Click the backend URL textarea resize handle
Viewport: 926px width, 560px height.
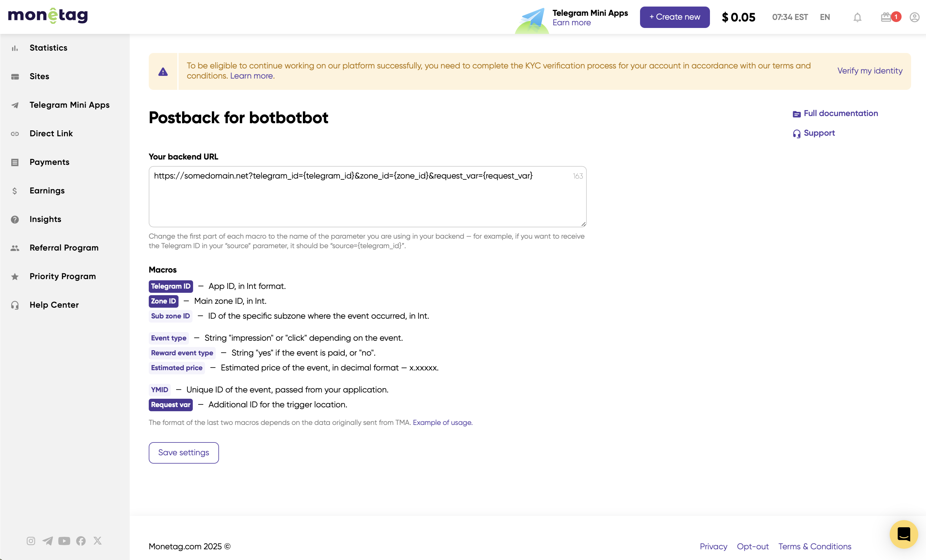583,224
